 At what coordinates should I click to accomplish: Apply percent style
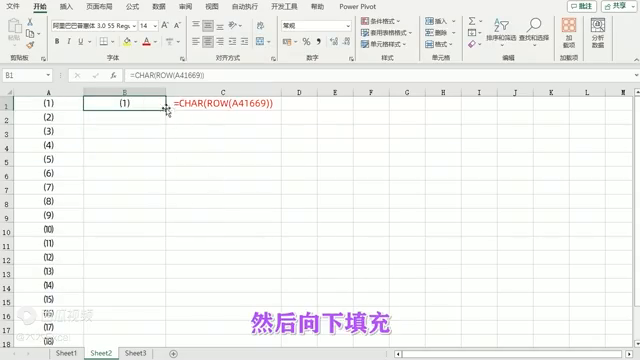(x=307, y=42)
